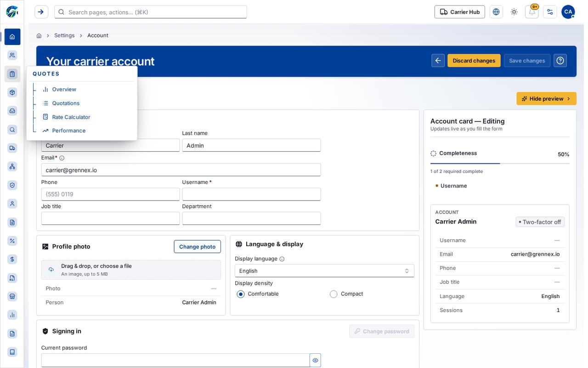The height and width of the screenshot is (368, 588).
Task: Click the sidebar percent icon
Action: (12, 241)
